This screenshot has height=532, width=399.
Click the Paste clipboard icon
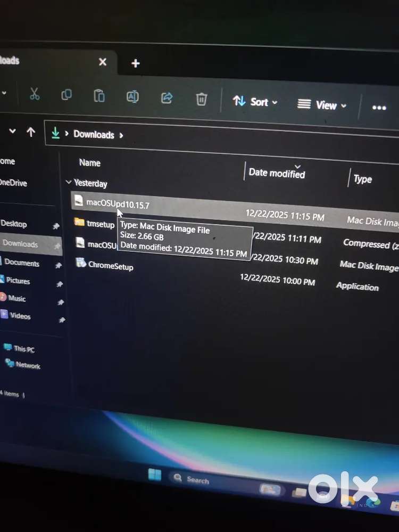(x=99, y=96)
